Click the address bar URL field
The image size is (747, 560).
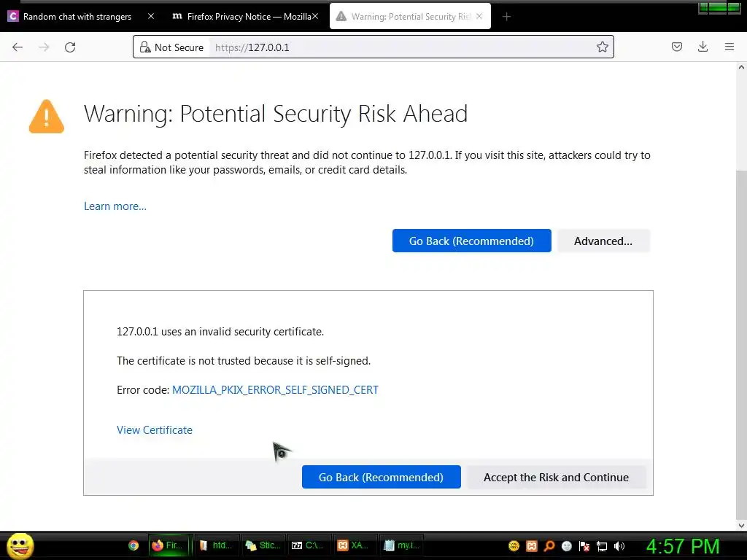[401, 47]
